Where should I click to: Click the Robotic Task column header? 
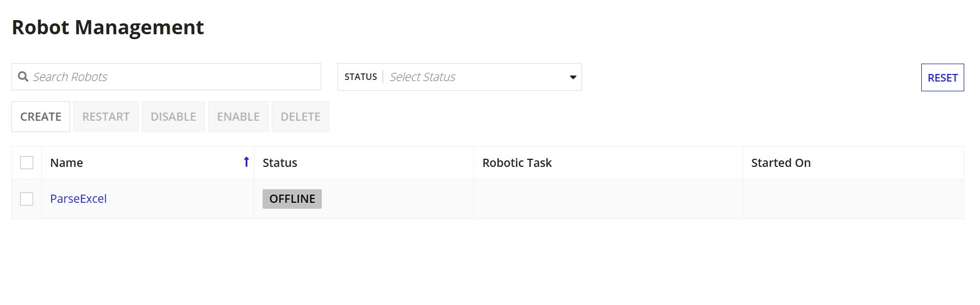(517, 163)
